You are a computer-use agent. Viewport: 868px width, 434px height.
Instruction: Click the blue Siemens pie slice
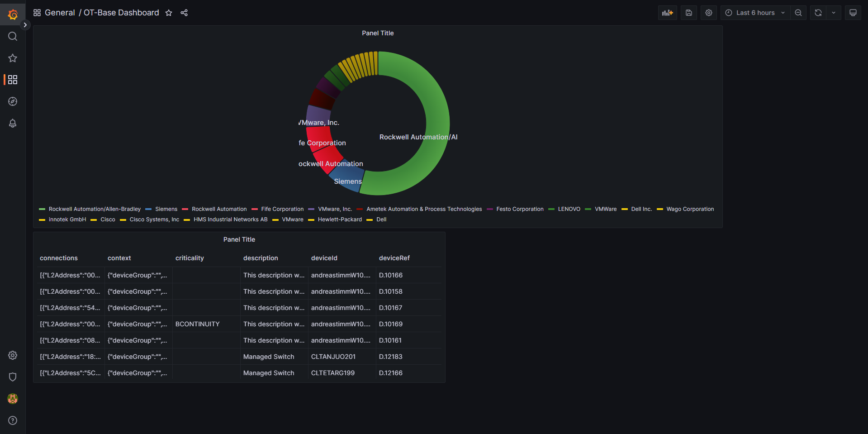(x=347, y=175)
